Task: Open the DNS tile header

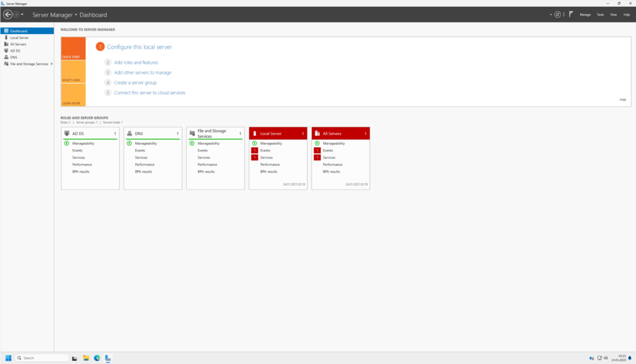Action: click(153, 134)
